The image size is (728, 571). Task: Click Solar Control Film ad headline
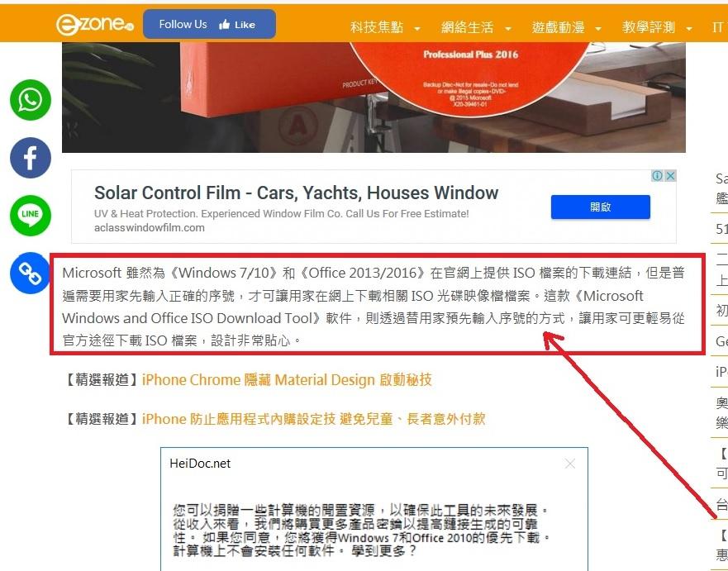[296, 193]
